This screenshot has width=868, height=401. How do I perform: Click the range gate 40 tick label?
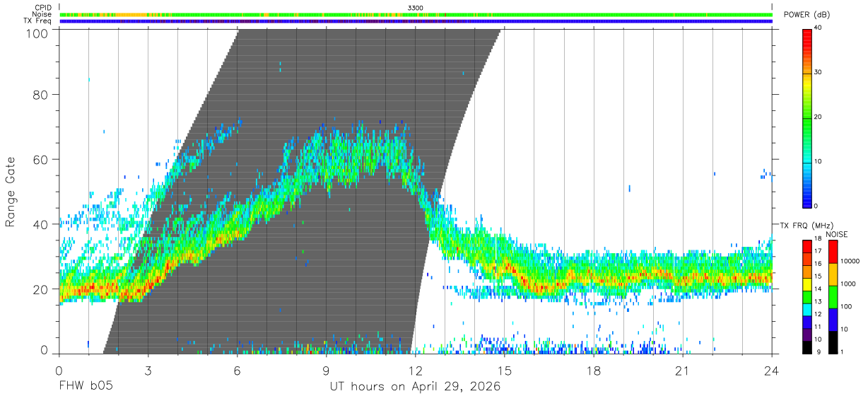[41, 224]
